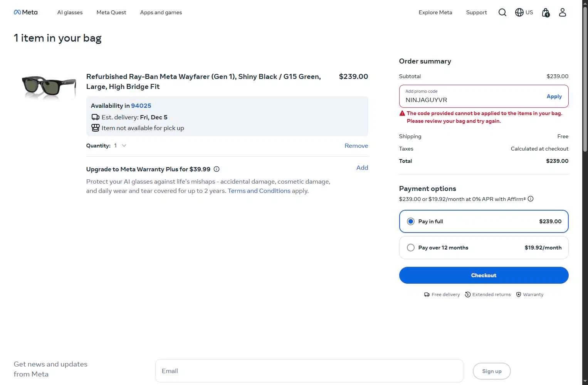Click the 'Calculated at checkout' taxes text
The height and width of the screenshot is (385, 588).
point(539,149)
